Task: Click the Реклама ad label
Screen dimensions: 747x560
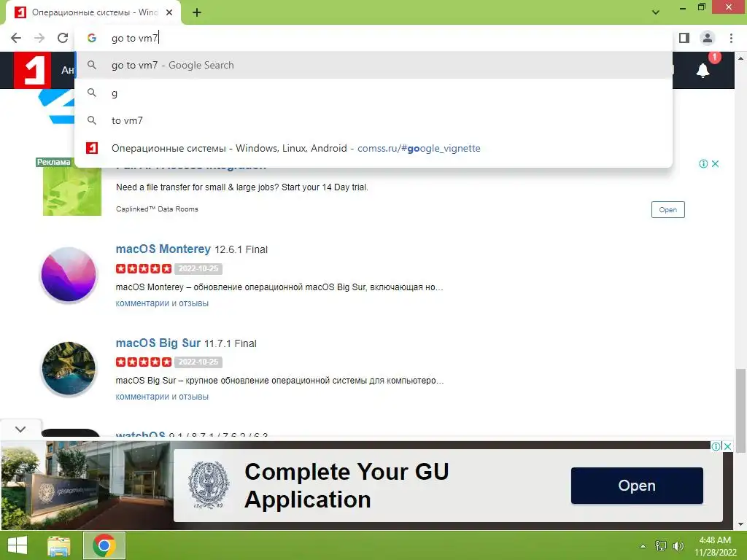Action: click(x=53, y=162)
